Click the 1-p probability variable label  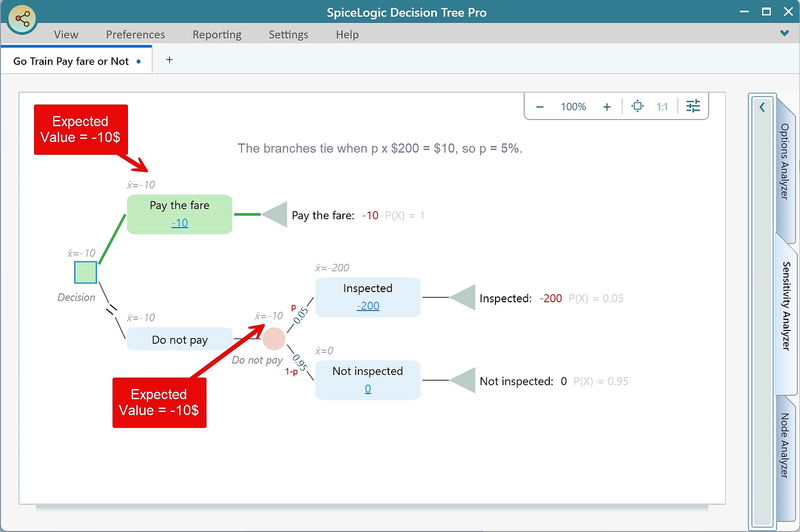pos(291,372)
